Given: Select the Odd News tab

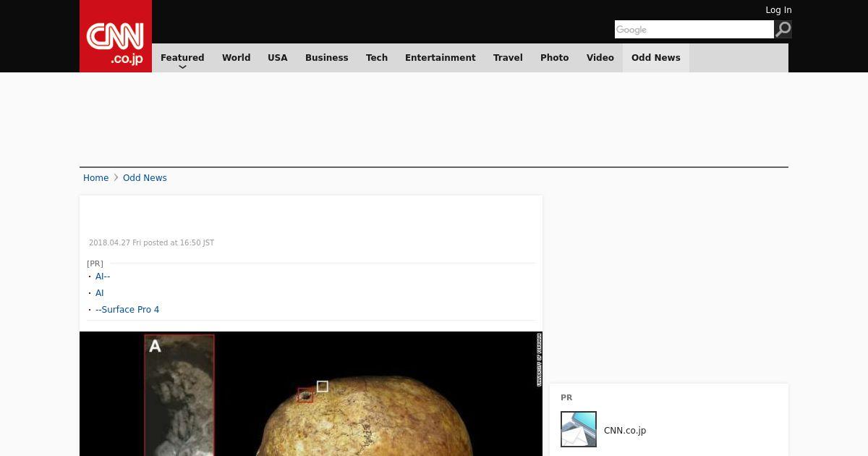Looking at the screenshot, I should tap(656, 58).
